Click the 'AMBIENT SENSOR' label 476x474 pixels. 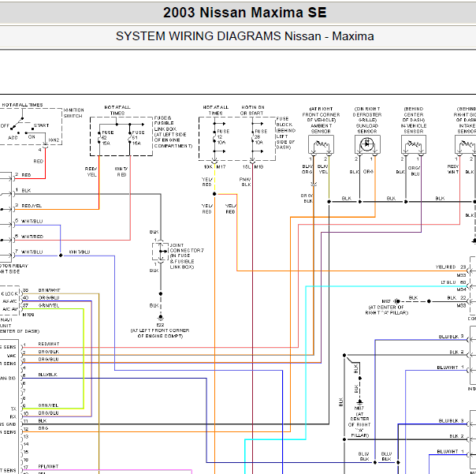(321, 129)
